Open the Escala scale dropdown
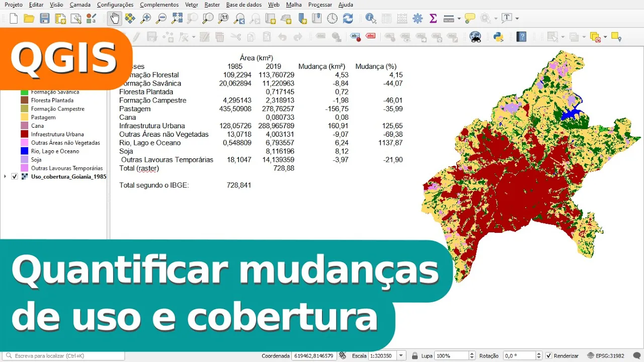 tap(401, 356)
